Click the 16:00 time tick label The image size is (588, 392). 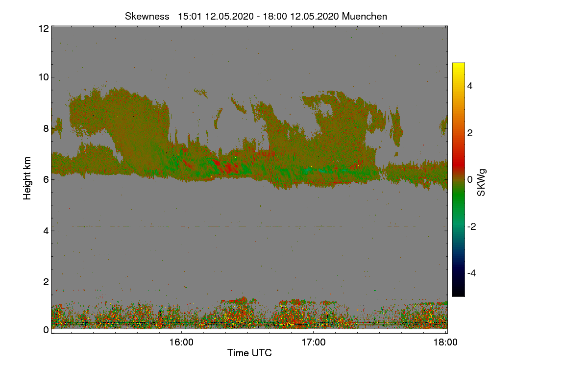tap(181, 343)
